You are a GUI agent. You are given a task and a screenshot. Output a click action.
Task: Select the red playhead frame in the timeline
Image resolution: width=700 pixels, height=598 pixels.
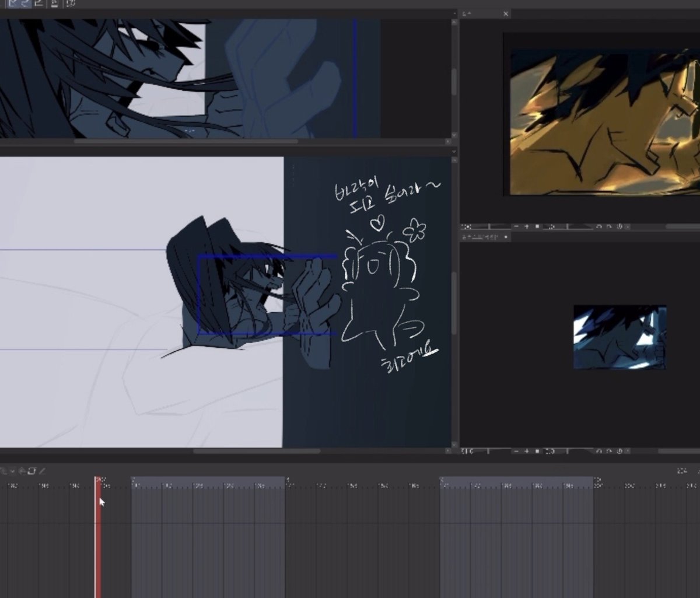[98, 537]
